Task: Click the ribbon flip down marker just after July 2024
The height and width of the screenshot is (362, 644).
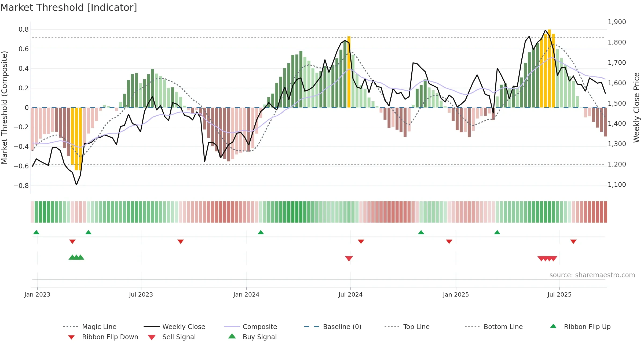Action: 361,242
